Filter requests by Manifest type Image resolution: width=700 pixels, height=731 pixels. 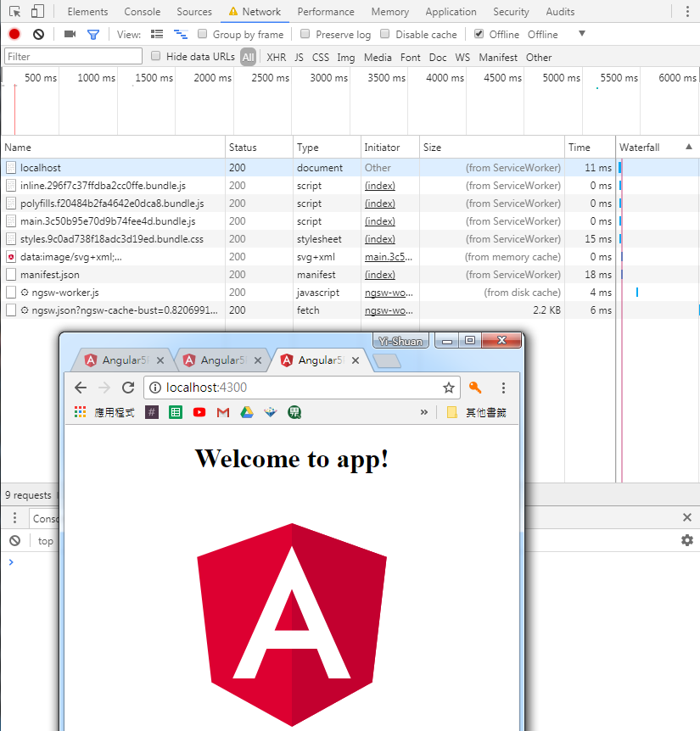tap(498, 58)
